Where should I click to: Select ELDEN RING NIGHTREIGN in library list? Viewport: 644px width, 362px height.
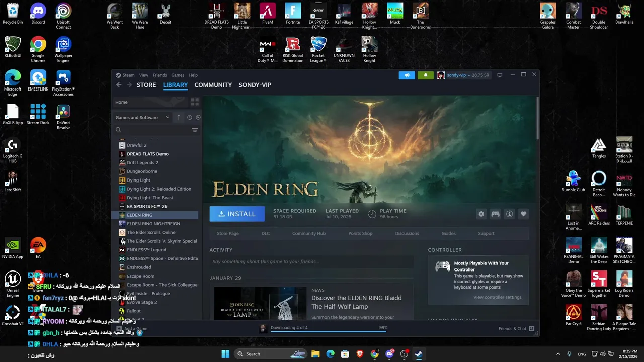[x=154, y=224]
